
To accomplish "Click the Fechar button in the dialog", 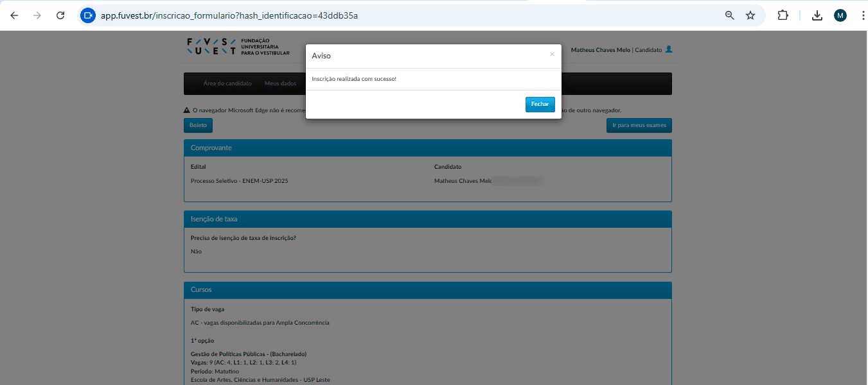I will pyautogui.click(x=540, y=105).
